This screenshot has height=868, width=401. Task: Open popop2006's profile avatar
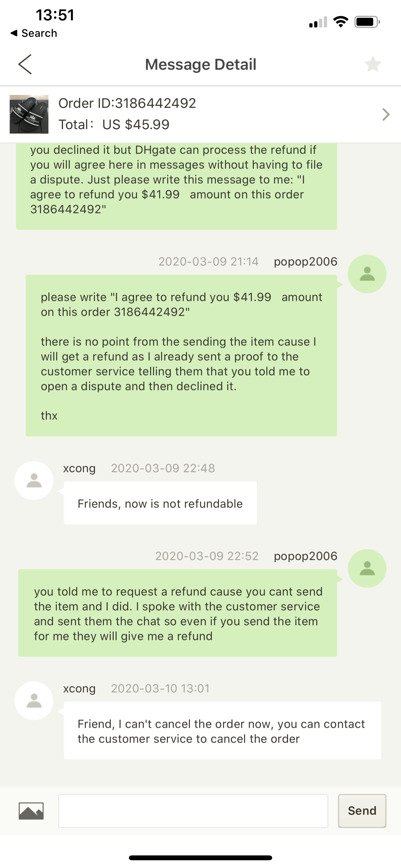(367, 273)
